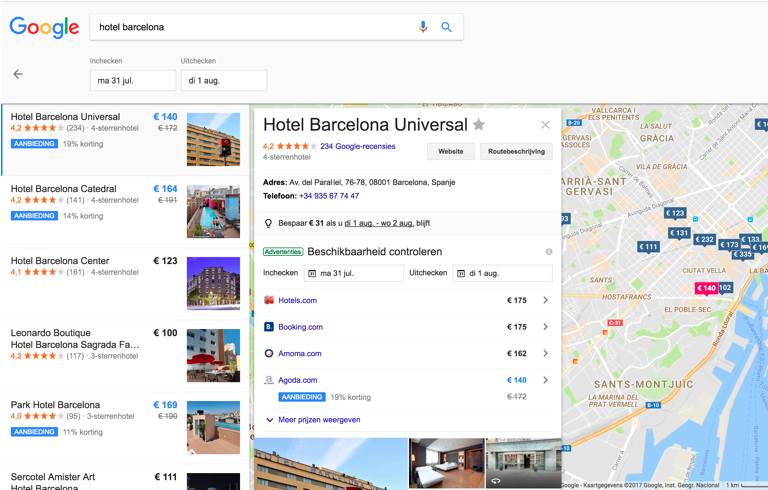Activate voice search microphone icon
768x490 pixels.
coord(423,27)
